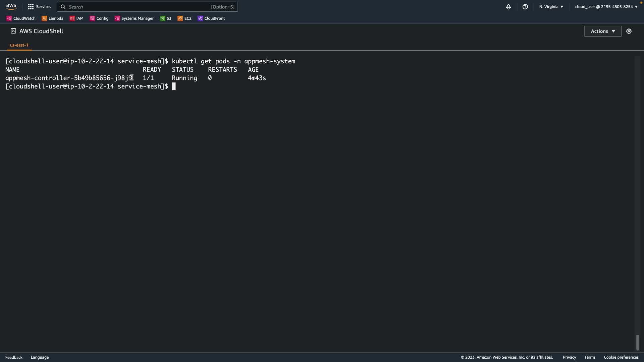Expand the N. Virginia region selector
The image size is (644, 362).
551,7
